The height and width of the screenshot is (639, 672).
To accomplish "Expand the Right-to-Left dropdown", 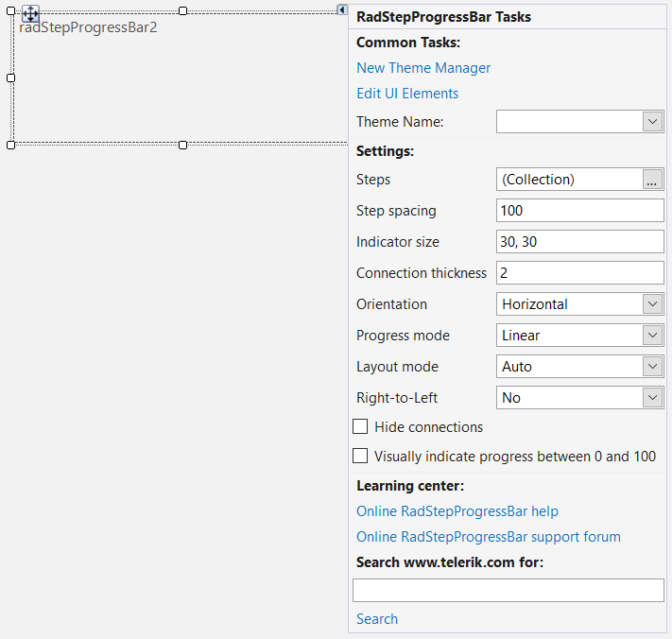I will 652,398.
